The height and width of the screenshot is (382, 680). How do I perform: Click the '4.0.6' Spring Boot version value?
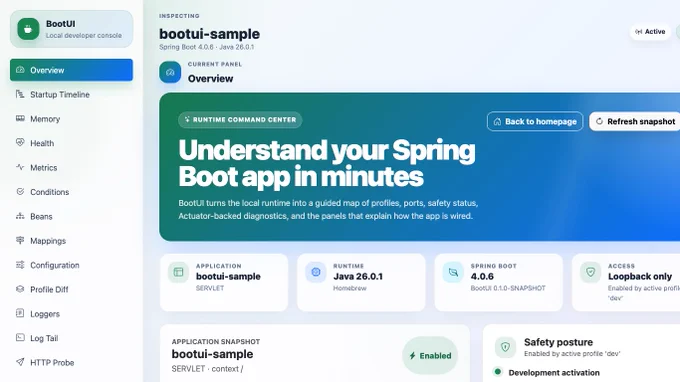[x=482, y=276]
